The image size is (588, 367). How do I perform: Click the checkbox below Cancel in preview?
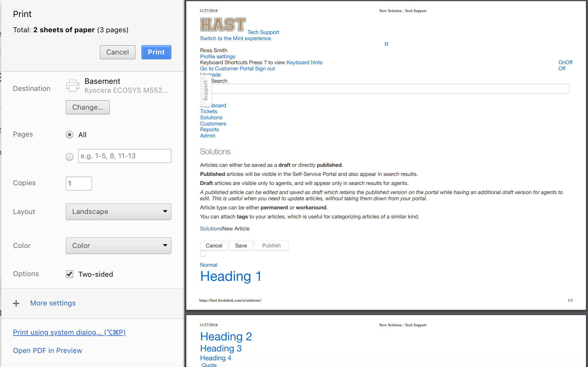(x=203, y=254)
